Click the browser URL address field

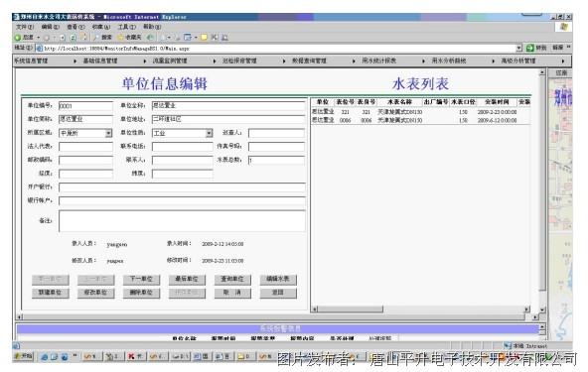[279, 48]
